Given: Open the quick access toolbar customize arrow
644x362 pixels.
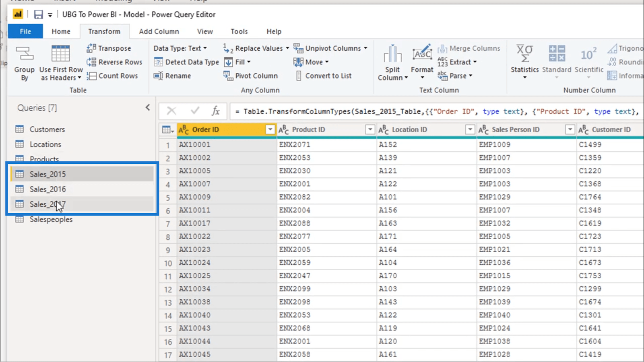Looking at the screenshot, I should click(50, 15).
